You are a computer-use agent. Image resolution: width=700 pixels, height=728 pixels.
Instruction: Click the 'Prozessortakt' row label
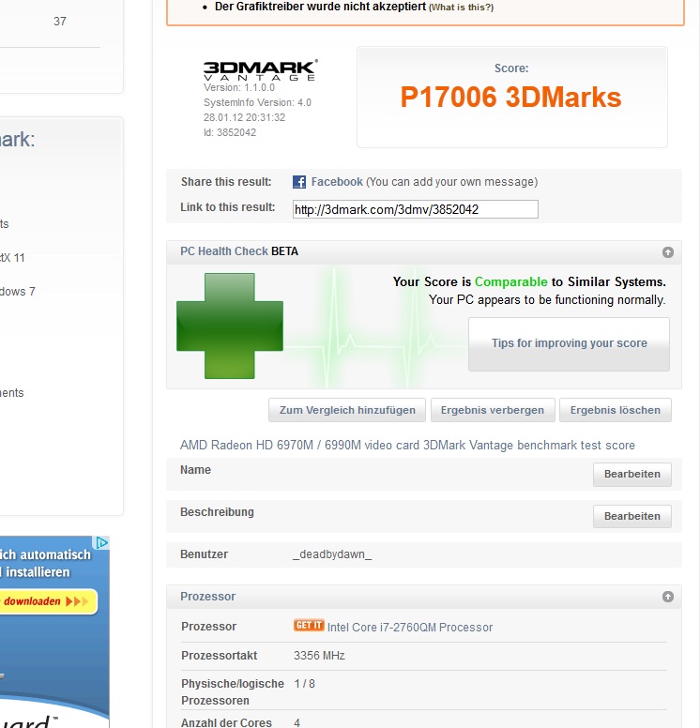220,656
